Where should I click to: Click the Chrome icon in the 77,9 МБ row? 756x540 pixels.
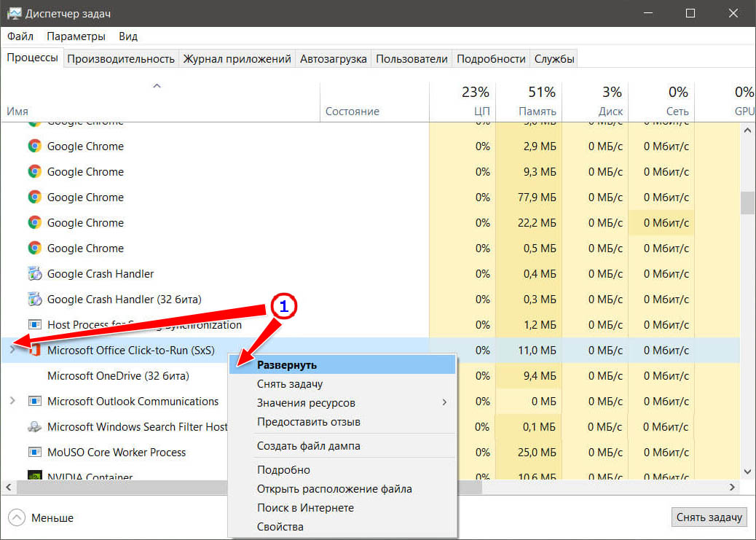(x=34, y=197)
